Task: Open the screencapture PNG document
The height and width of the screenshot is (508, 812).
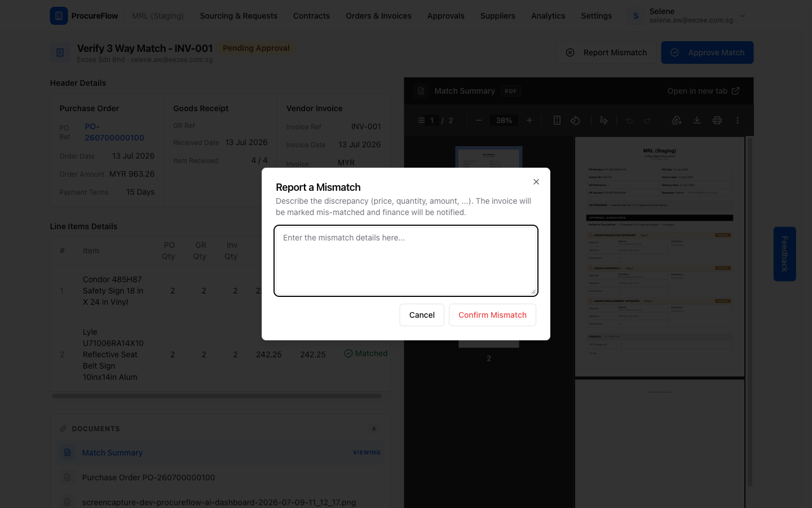Action: point(219,502)
